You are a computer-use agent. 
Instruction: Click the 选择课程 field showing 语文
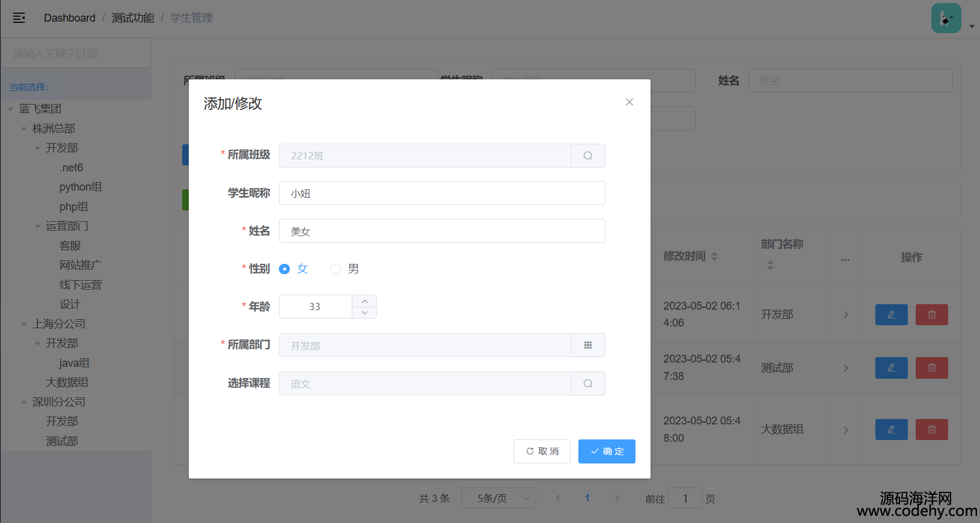click(425, 384)
